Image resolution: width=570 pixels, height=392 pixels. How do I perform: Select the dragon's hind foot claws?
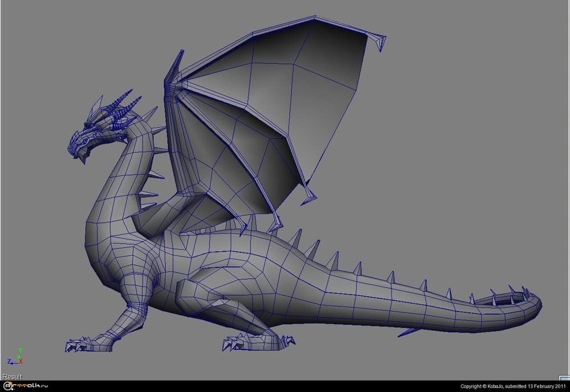coord(237,343)
